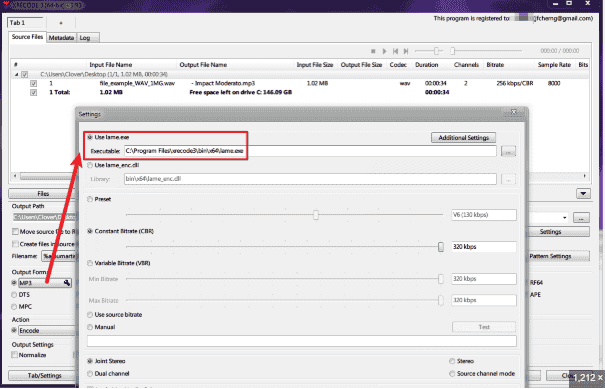Image resolution: width=605 pixels, height=389 pixels.
Task: Sort by Sample Rate column header
Action: click(554, 65)
